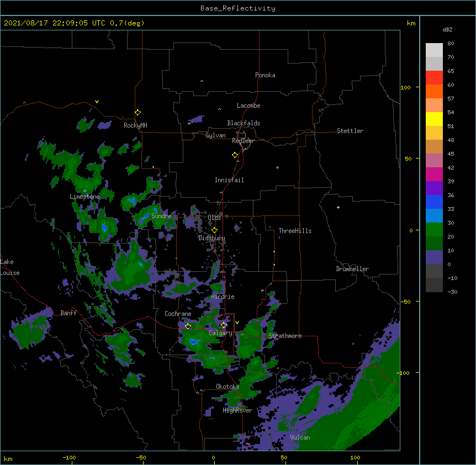476x465 pixels.
Task: Click the Okotoks town label
Action: pos(228,387)
